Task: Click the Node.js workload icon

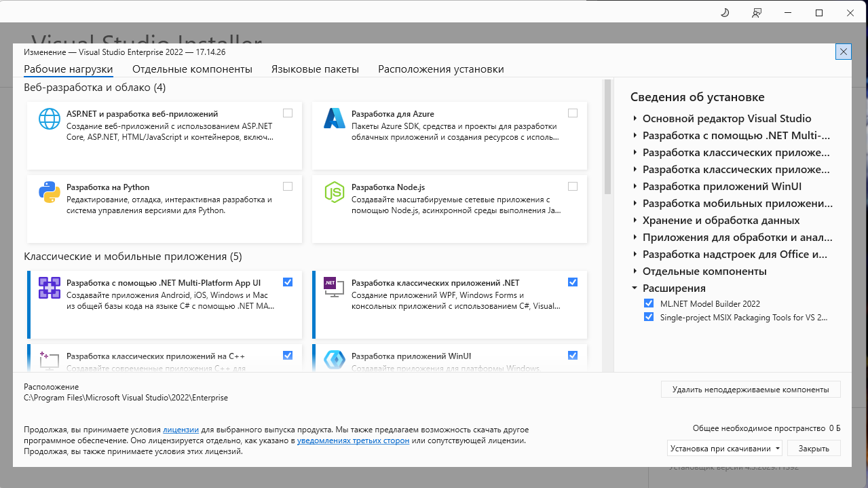Action: [x=335, y=192]
